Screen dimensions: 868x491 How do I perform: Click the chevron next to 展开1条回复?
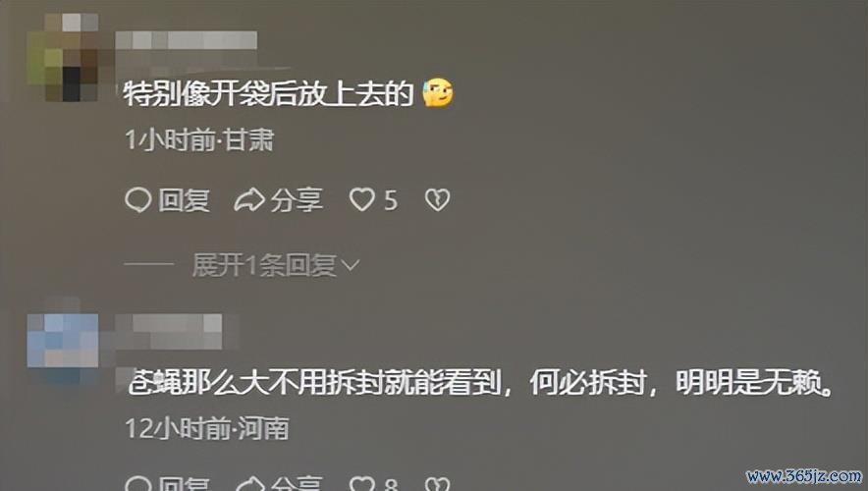point(351,266)
